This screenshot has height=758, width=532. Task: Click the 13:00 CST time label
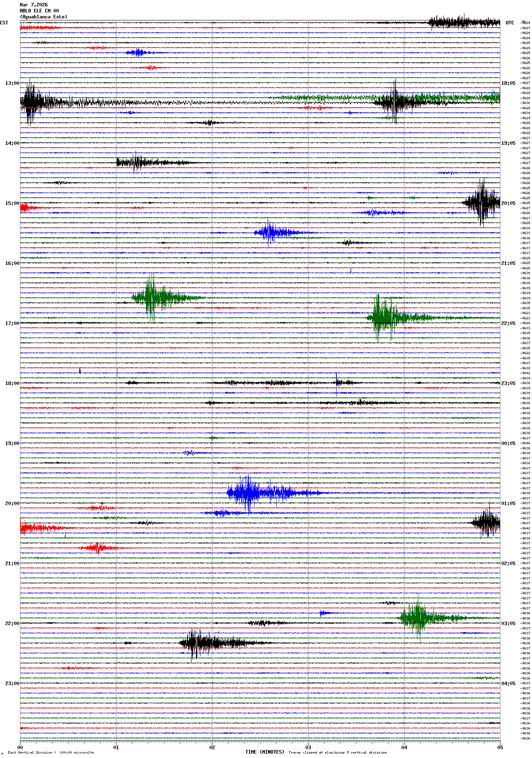pyautogui.click(x=12, y=83)
